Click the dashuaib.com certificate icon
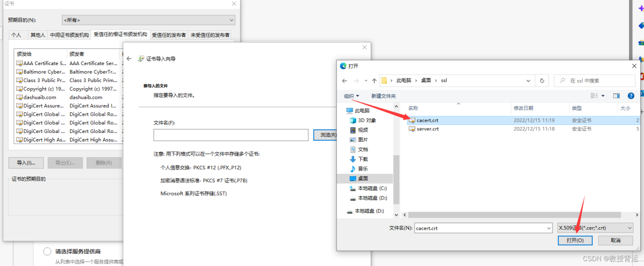The height and width of the screenshot is (266, 644). [20, 97]
